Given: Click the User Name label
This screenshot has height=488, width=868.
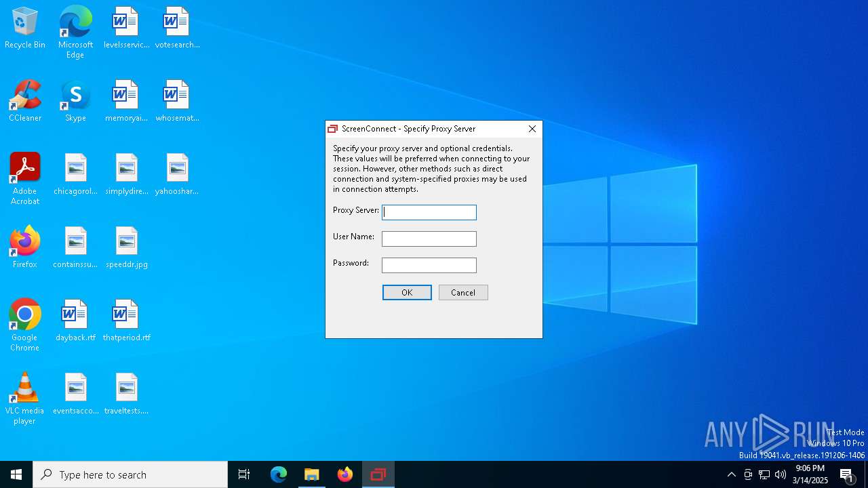Looking at the screenshot, I should pos(353,237).
